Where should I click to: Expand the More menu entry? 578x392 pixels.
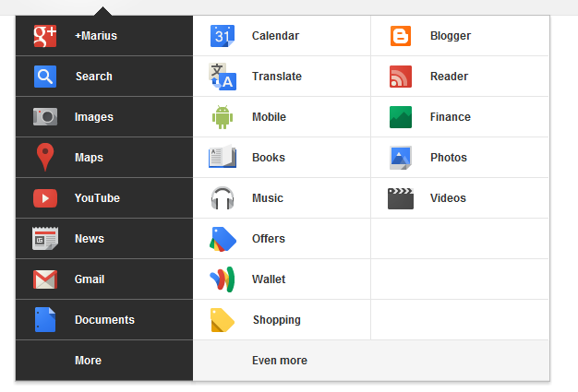click(x=104, y=361)
